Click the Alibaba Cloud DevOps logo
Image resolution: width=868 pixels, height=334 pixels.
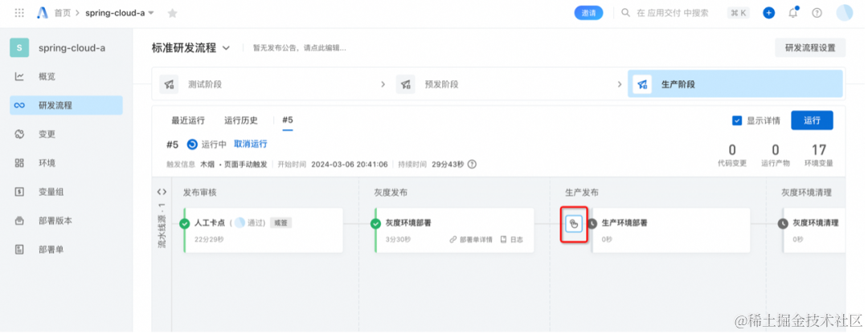pyautogui.click(x=43, y=13)
